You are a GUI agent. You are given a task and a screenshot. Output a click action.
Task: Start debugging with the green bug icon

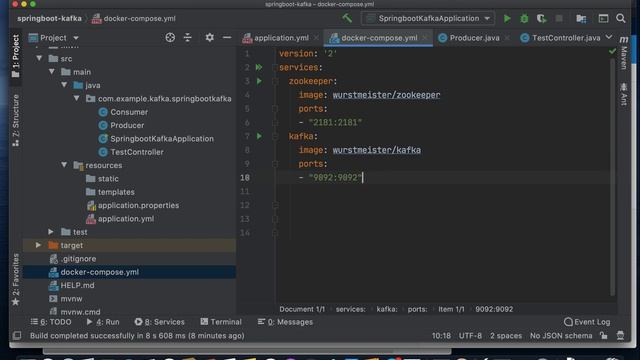pos(524,18)
